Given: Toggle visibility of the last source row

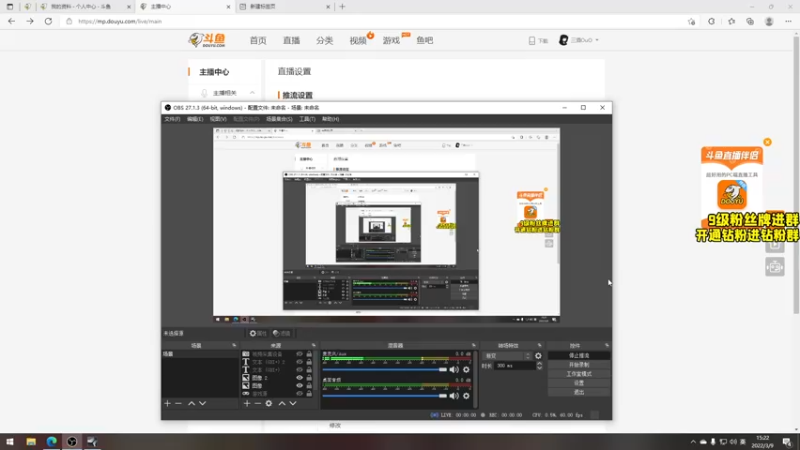Looking at the screenshot, I should coord(299,393).
